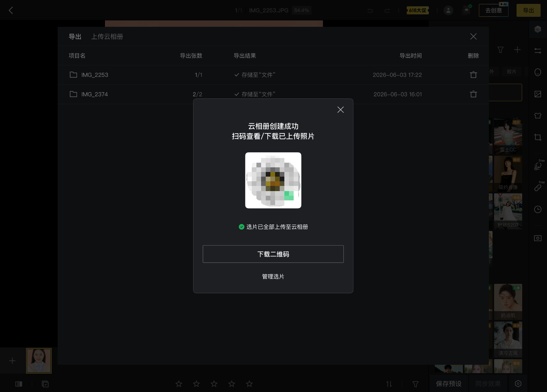
Task: Open the export task list icon
Action: pos(466,10)
